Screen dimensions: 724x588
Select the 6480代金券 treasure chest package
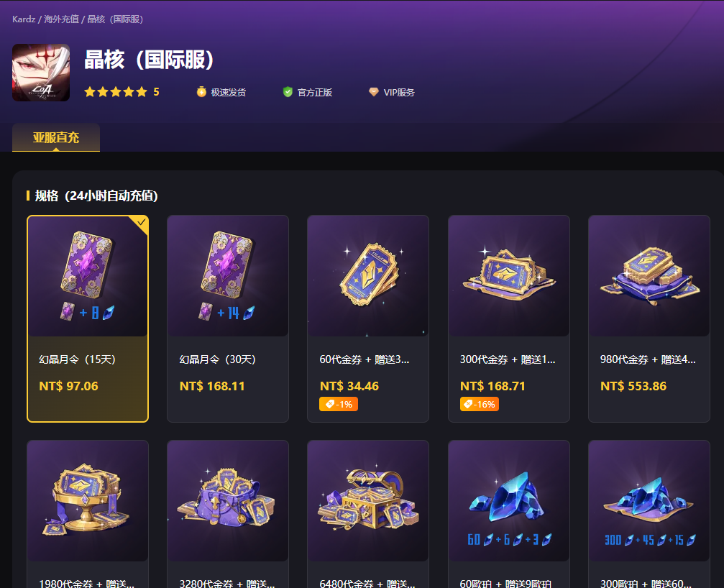coord(368,514)
